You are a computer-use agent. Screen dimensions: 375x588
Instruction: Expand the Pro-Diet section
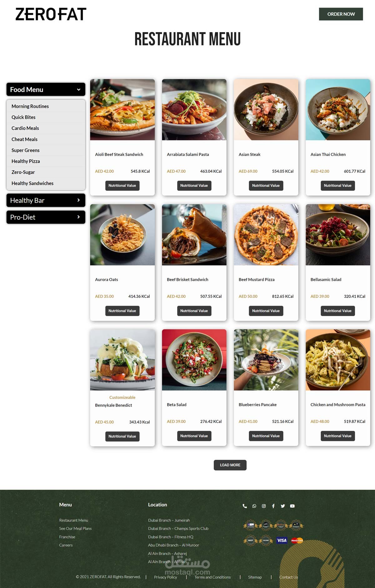tap(46, 217)
